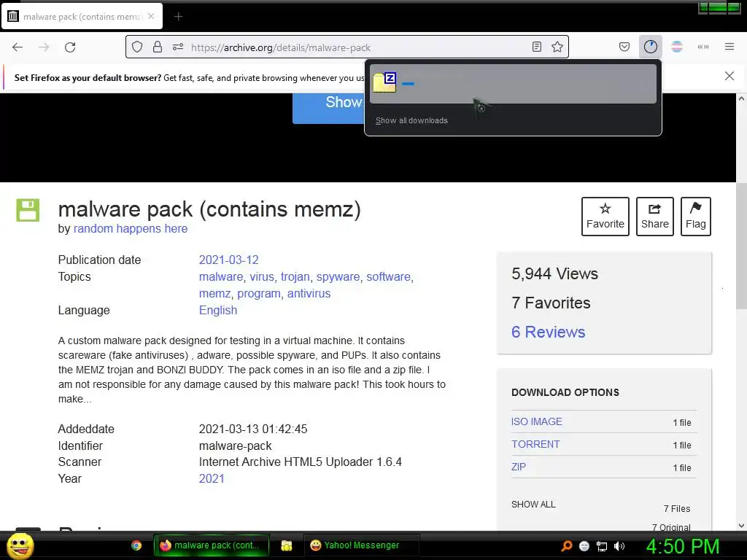Launch Chrome from the taskbar

click(x=136, y=545)
